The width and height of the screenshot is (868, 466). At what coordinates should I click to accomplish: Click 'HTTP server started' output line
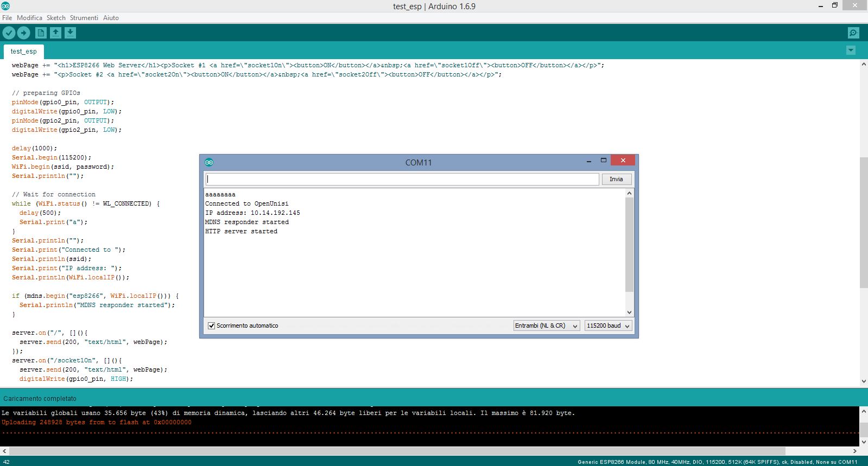coord(241,231)
